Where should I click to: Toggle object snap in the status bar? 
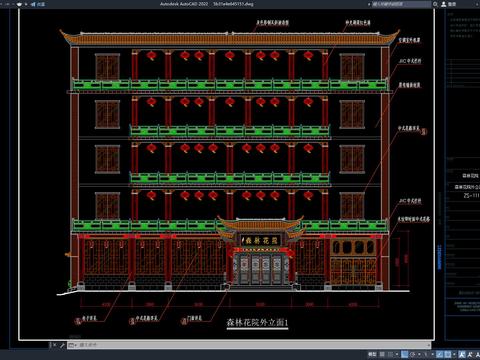448,354
